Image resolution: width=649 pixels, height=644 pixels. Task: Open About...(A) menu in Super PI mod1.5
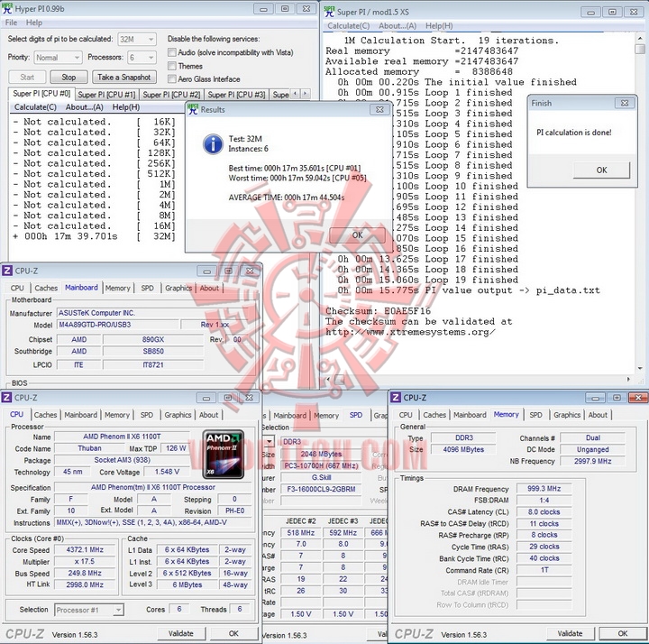pos(398,25)
